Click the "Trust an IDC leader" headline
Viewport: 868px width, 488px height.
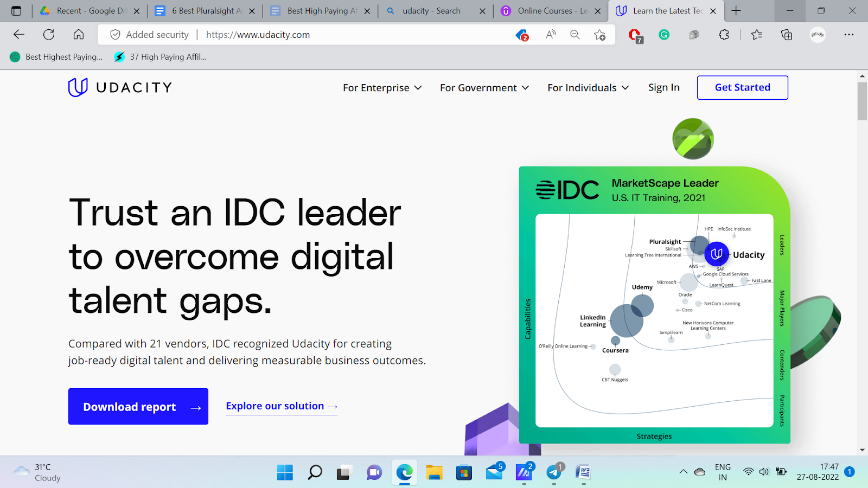coord(235,256)
